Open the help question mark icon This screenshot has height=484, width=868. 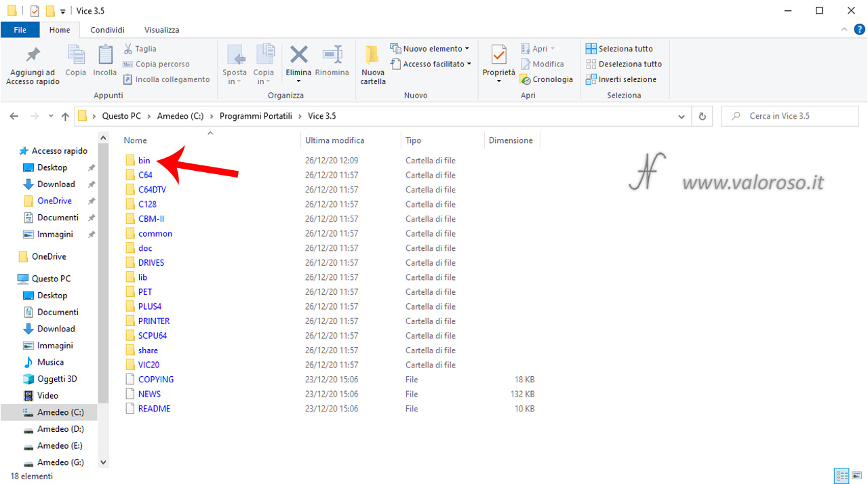[859, 30]
